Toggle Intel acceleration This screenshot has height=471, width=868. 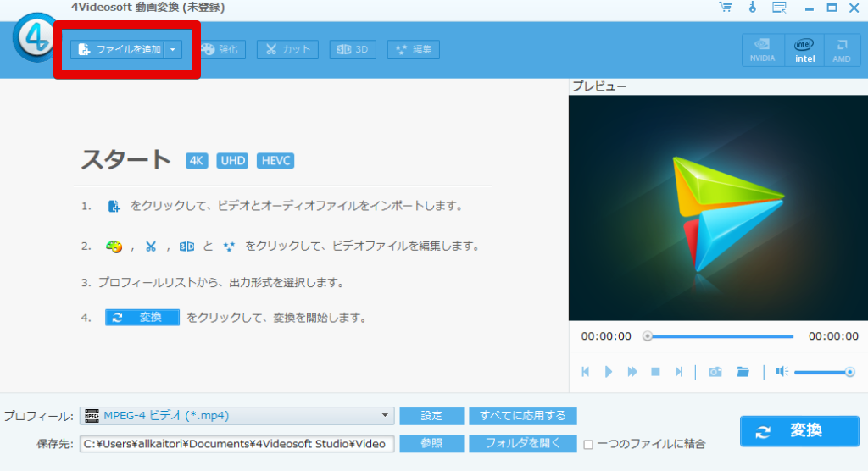tap(804, 50)
